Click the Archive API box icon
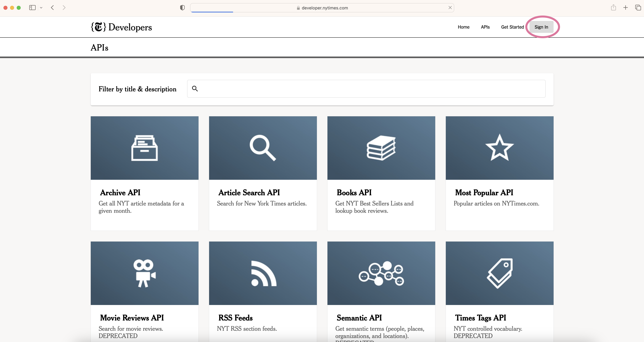 144,148
